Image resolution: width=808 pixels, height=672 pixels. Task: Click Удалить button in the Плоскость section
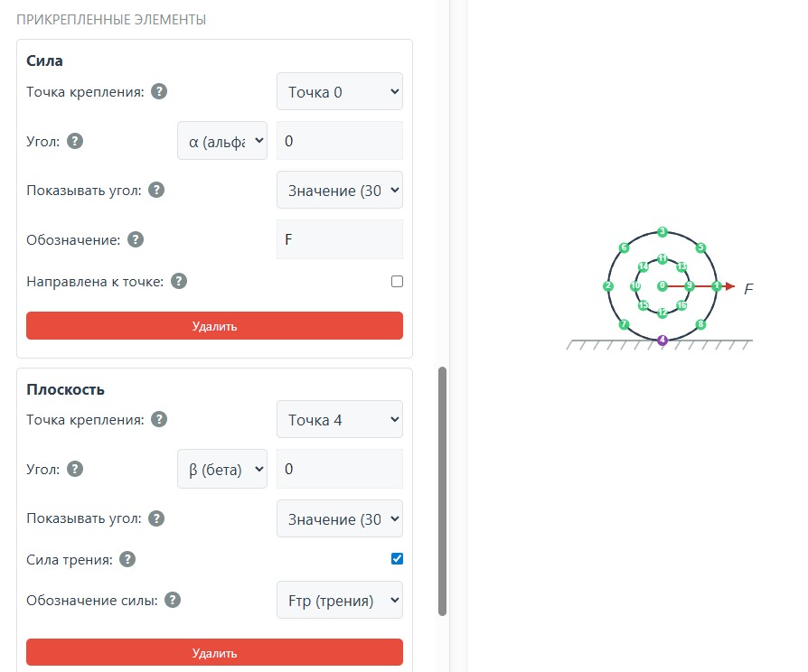click(x=214, y=652)
